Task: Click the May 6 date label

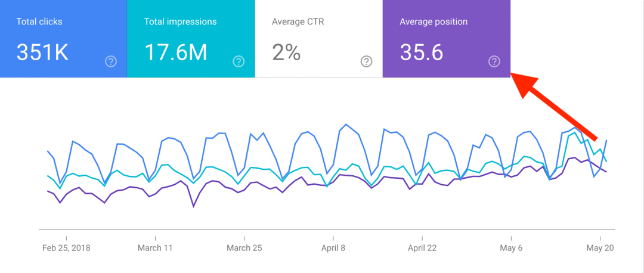Action: point(512,248)
